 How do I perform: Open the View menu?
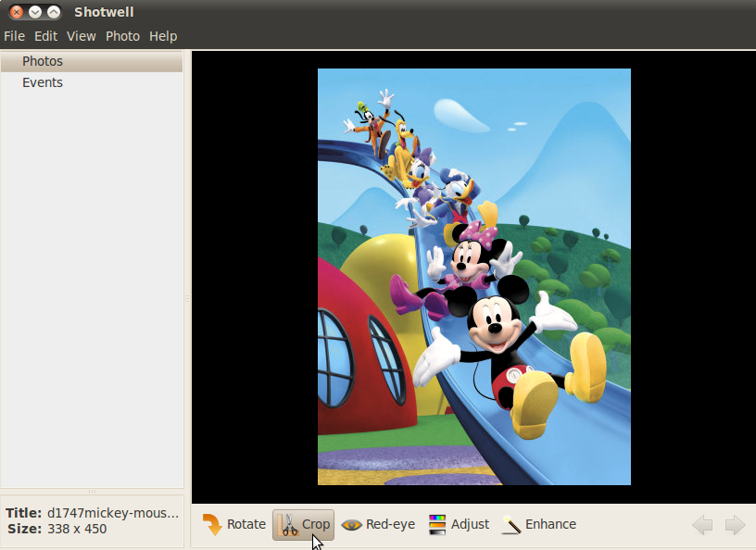tap(81, 36)
